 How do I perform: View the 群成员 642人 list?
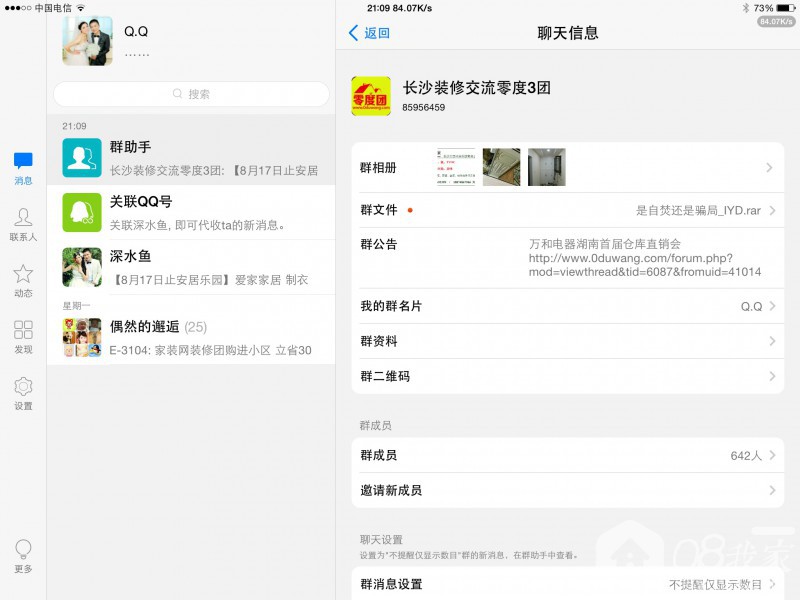coord(567,455)
